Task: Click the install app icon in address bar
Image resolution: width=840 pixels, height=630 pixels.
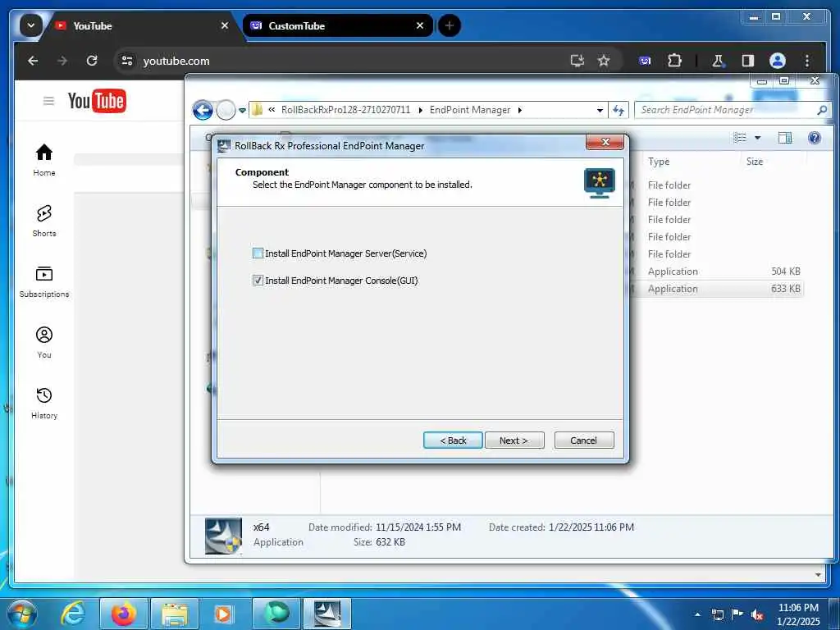Action: 577,61
